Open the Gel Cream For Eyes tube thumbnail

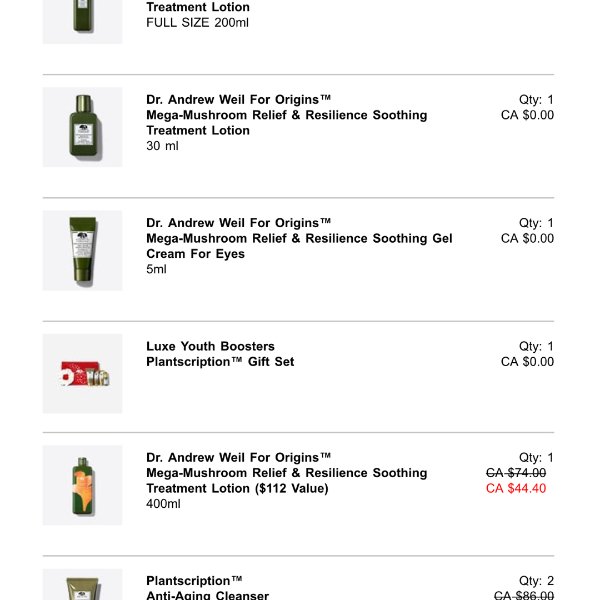tap(82, 250)
